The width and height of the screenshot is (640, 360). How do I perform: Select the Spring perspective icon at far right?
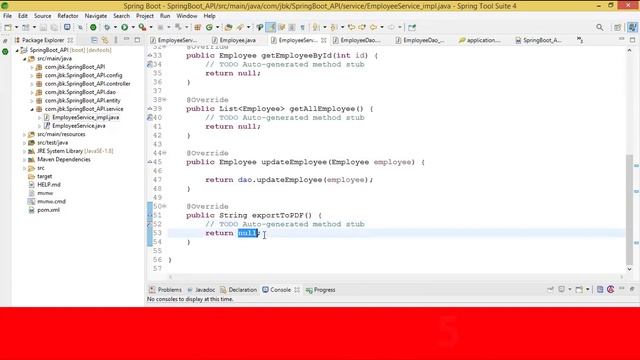tap(632, 27)
